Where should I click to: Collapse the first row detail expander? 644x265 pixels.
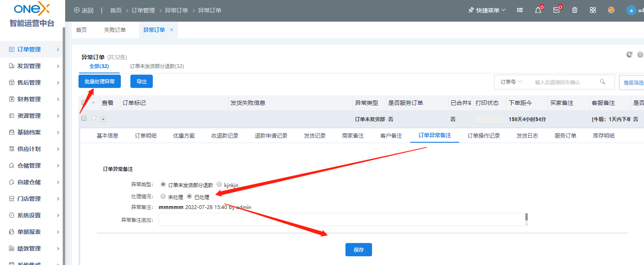click(x=103, y=119)
